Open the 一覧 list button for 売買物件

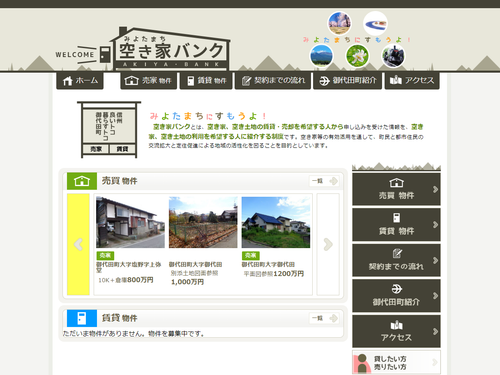click(324, 181)
